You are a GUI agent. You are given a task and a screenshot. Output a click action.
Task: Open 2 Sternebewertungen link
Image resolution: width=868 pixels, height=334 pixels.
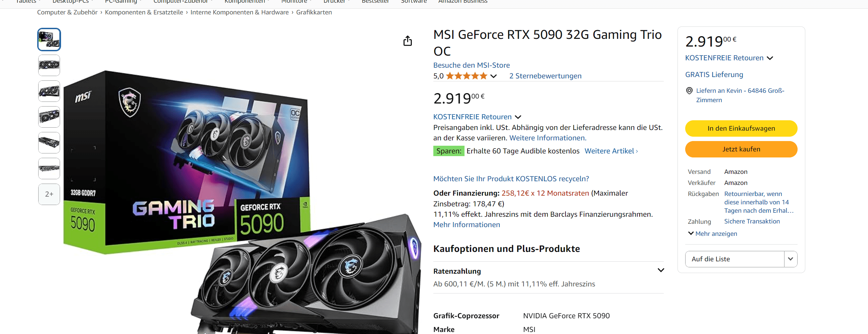tap(545, 76)
